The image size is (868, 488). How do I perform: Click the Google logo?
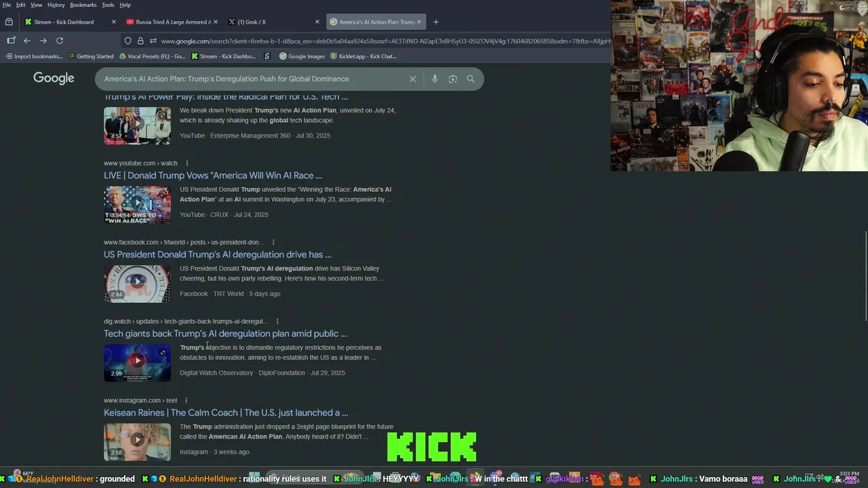tap(54, 78)
